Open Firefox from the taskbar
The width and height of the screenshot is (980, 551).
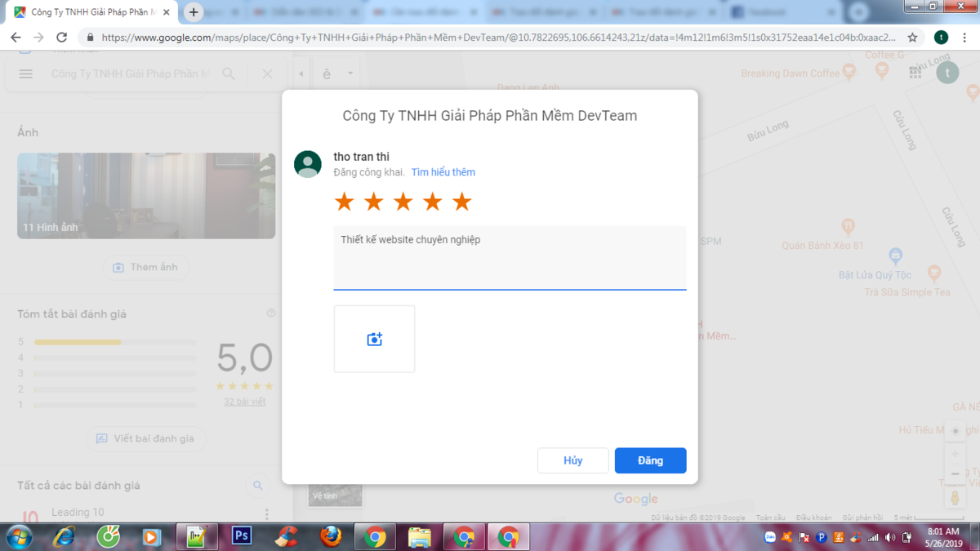tap(331, 536)
